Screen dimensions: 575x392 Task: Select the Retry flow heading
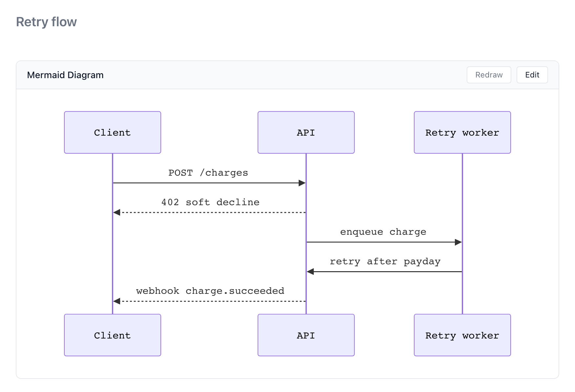46,22
